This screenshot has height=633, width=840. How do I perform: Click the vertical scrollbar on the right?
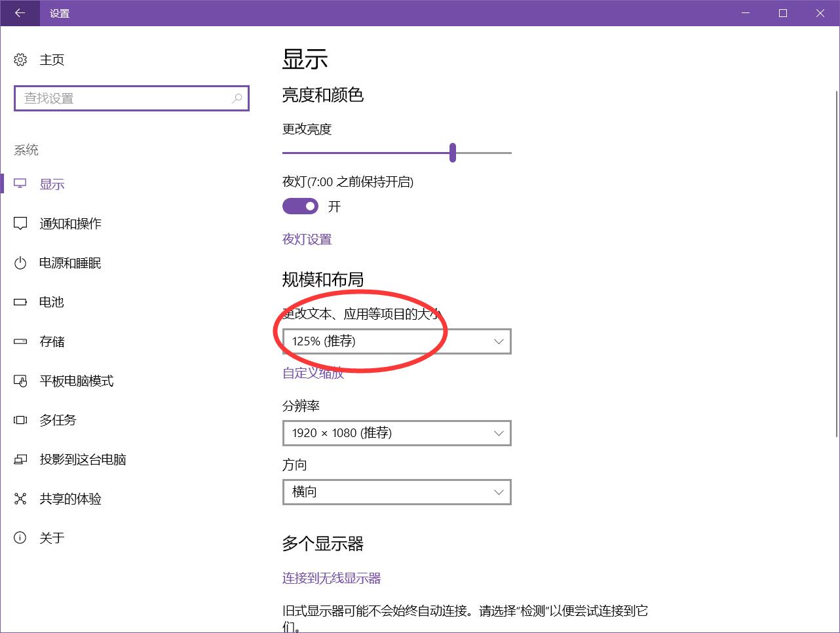[837, 263]
